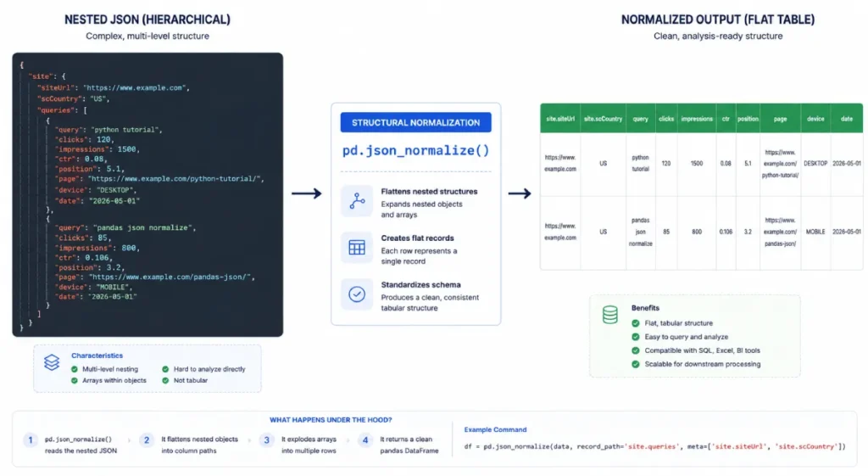The width and height of the screenshot is (868, 476).
Task: Click the Creates flat records table icon
Action: (x=357, y=247)
